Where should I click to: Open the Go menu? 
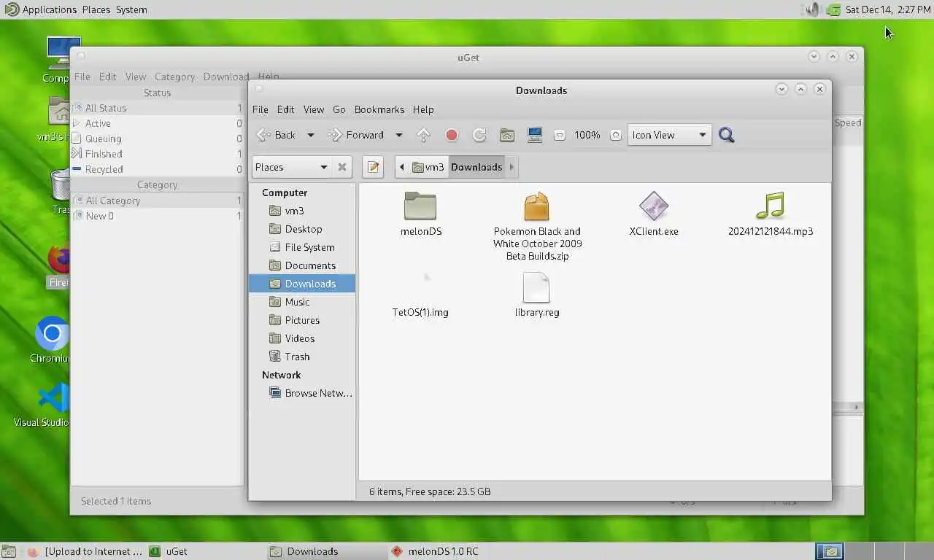(x=339, y=109)
